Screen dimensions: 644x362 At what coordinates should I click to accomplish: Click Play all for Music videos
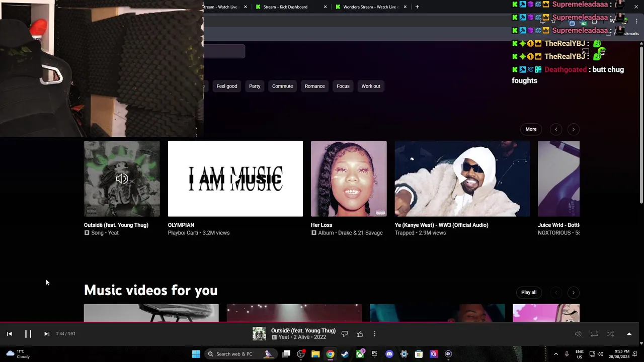pyautogui.click(x=529, y=293)
